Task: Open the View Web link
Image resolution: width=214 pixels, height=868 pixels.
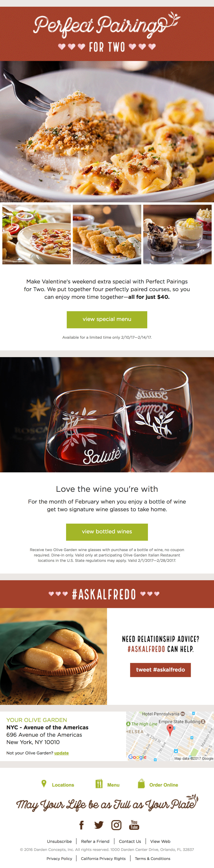Action: [160, 841]
